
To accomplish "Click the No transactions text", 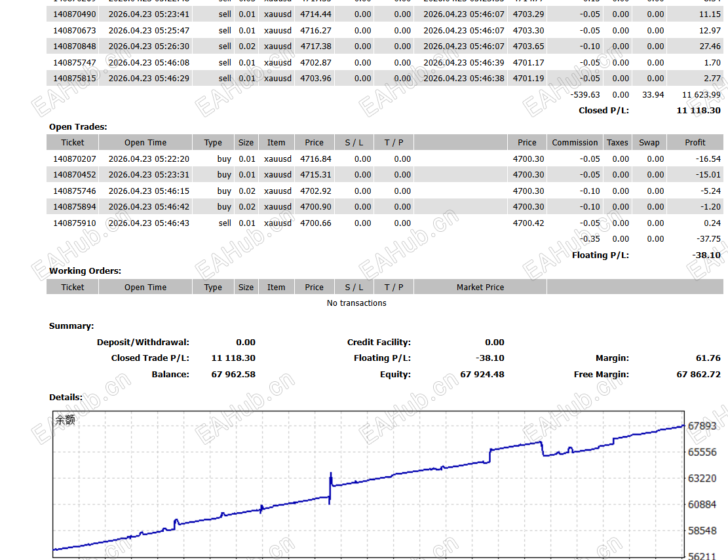I will (356, 303).
